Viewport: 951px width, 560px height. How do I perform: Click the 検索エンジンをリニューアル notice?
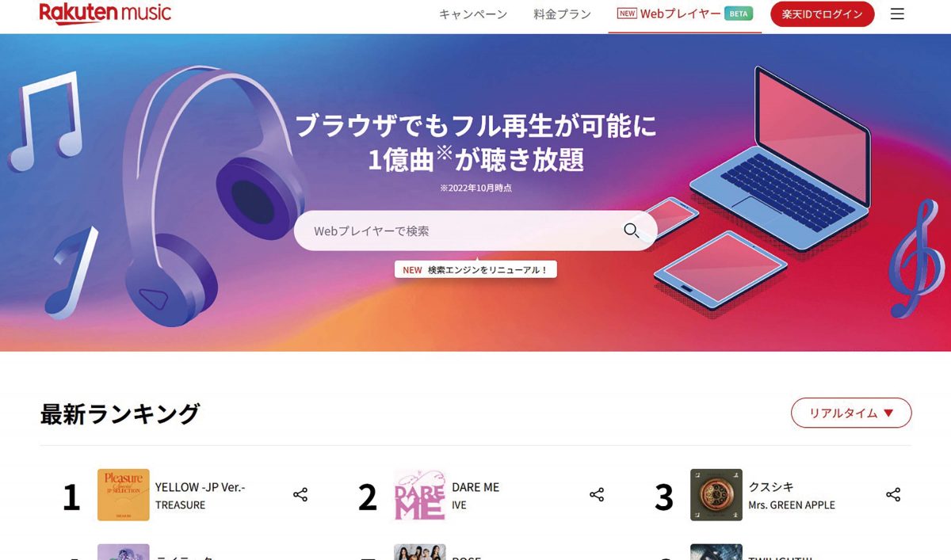pos(476,269)
